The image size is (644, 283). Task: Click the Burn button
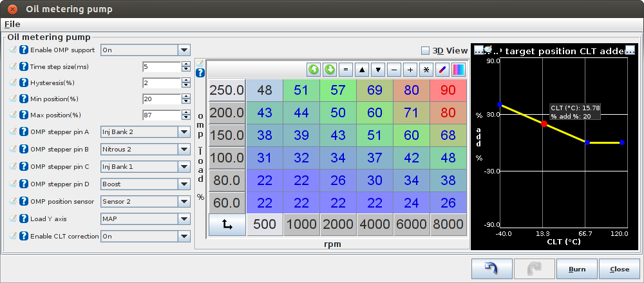[576, 269]
